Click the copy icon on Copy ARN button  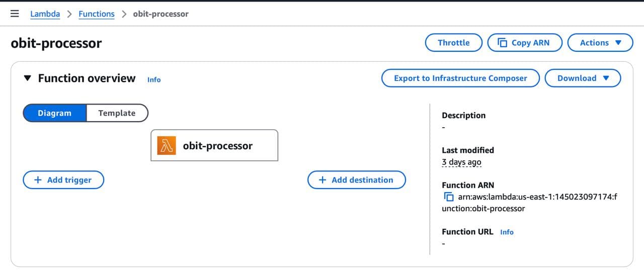(x=502, y=43)
